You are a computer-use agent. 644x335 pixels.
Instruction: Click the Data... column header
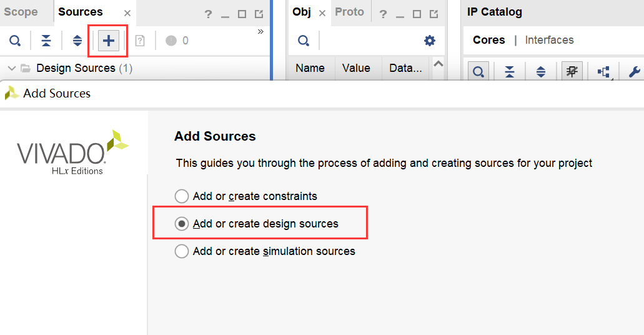click(406, 68)
